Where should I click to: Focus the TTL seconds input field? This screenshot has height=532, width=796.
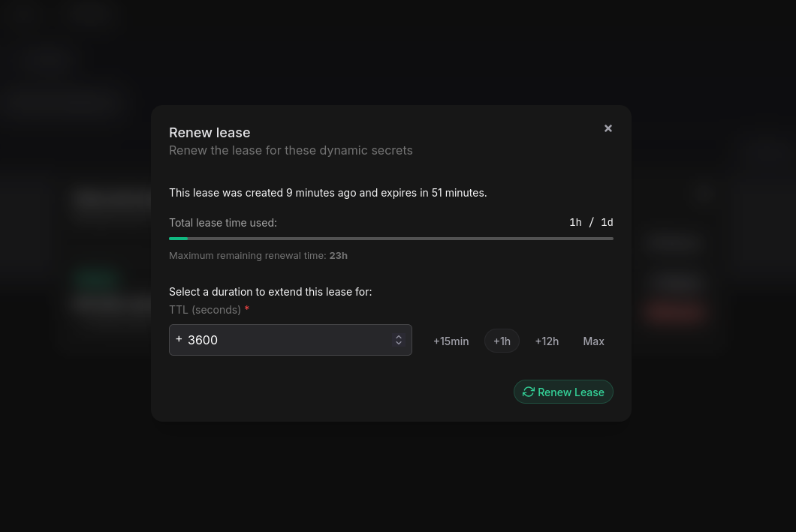point(291,340)
